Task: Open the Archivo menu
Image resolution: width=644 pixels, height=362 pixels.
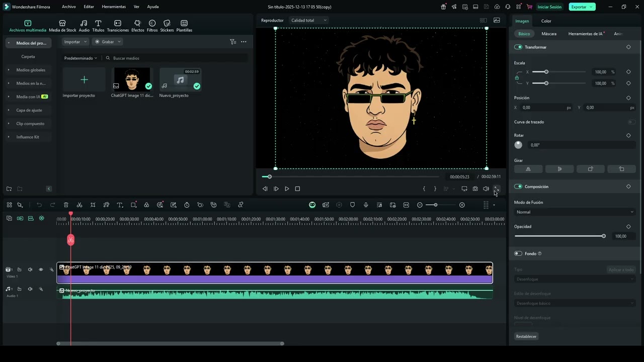Action: coord(69,7)
